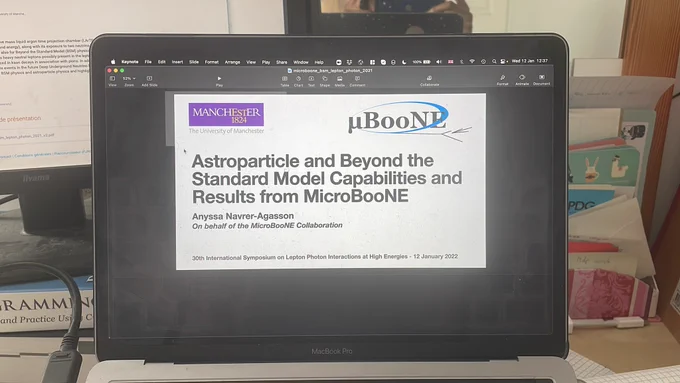
Task: Open the Media picker in toolbar
Action: point(340,81)
